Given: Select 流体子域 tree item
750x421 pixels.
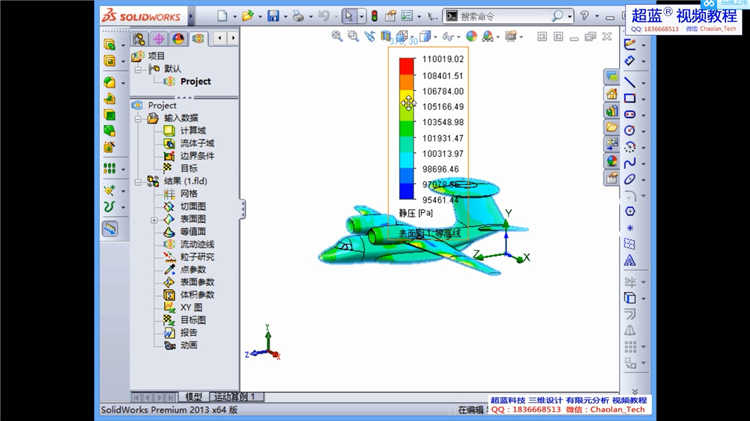Looking at the screenshot, I should point(198,143).
